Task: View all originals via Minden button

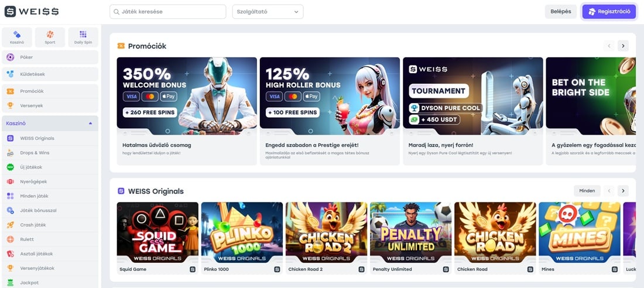Action: 587,191
